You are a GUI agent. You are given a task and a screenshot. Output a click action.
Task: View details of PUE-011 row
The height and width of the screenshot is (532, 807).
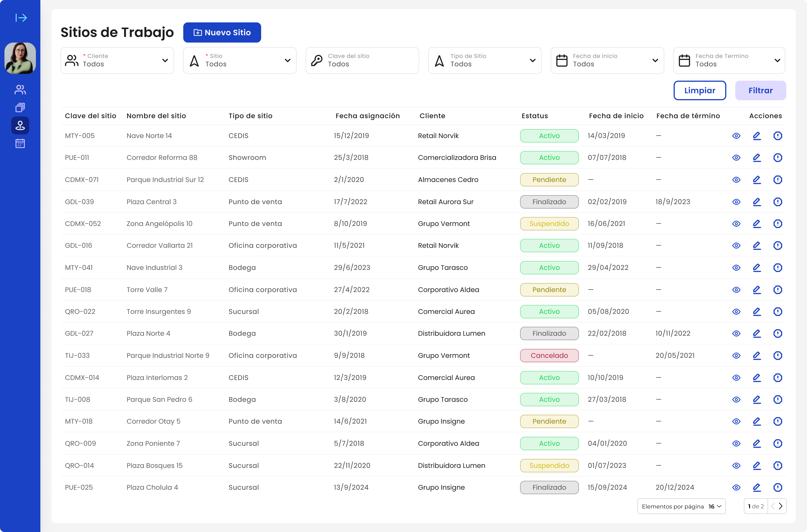tap(736, 158)
